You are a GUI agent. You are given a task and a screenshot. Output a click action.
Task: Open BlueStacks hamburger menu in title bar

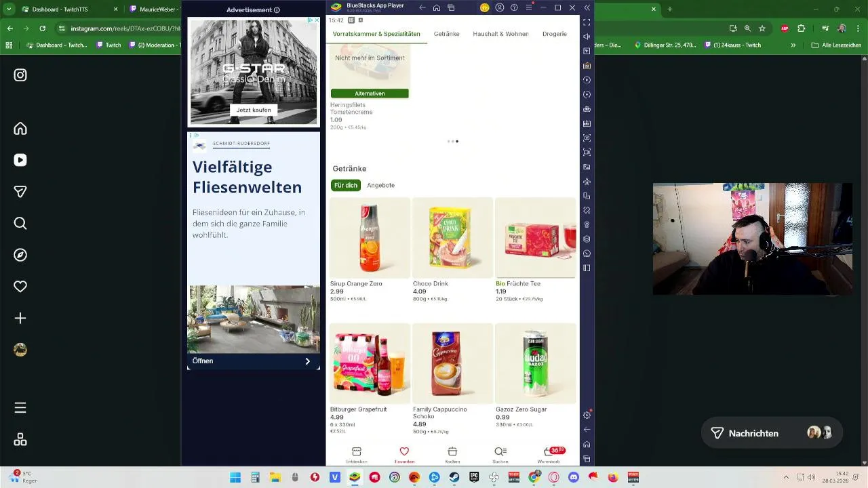529,7
